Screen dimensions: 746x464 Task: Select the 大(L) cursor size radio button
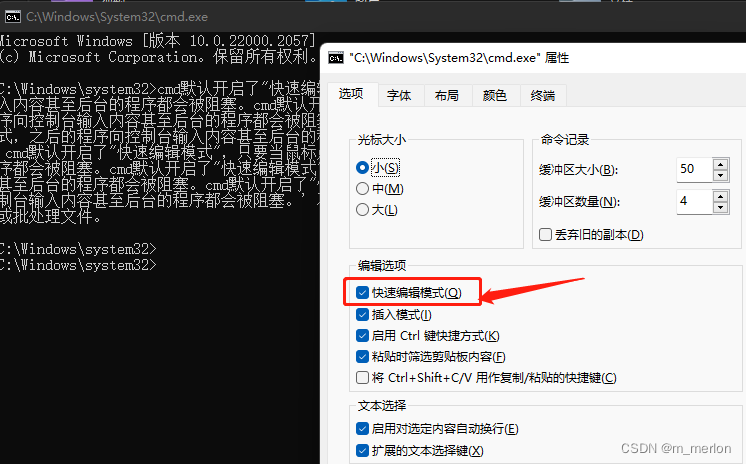362,209
